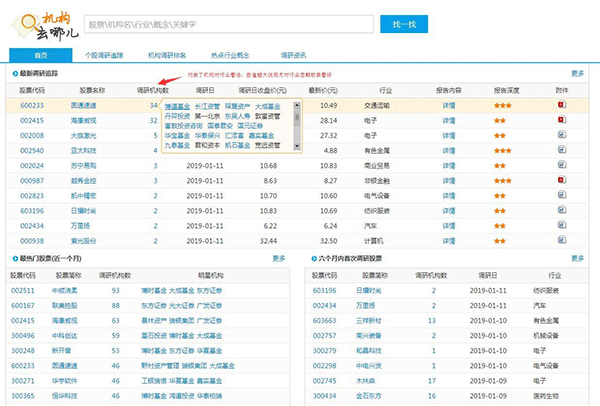Click 详情 link for the 600233 row
Viewport: 600px width, 406px height.
click(449, 105)
